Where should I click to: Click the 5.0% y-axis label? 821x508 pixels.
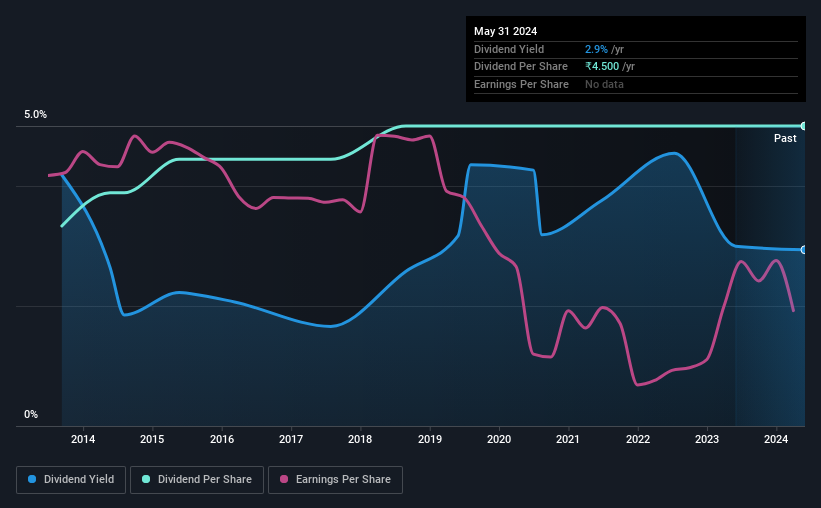click(35, 115)
